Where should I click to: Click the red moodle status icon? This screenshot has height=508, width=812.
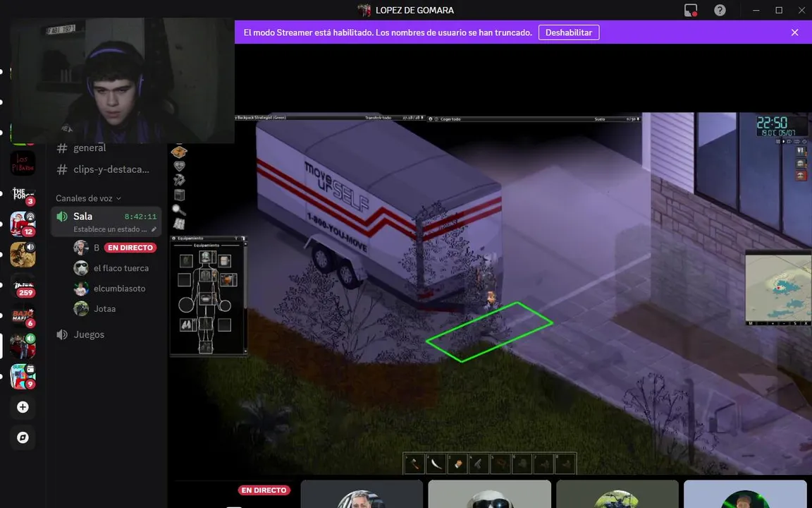pyautogui.click(x=801, y=175)
